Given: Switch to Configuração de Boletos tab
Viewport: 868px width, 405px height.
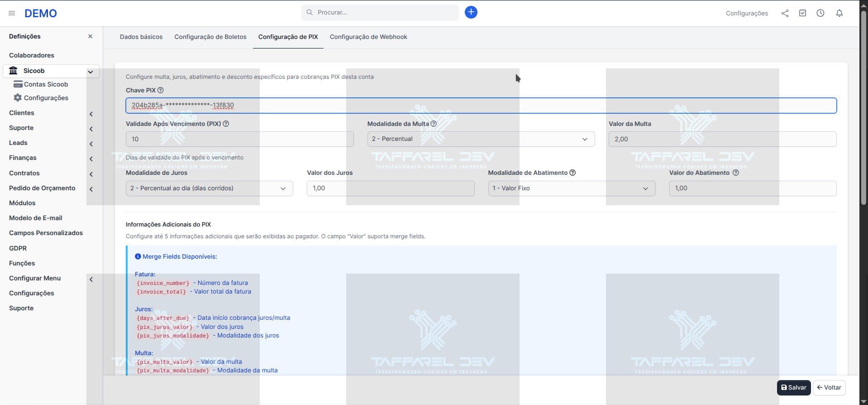Looking at the screenshot, I should pos(210,37).
